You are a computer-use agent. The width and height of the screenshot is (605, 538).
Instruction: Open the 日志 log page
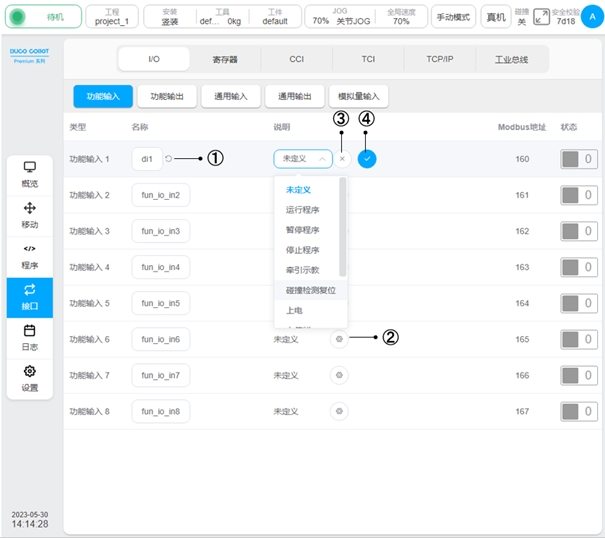tap(30, 337)
